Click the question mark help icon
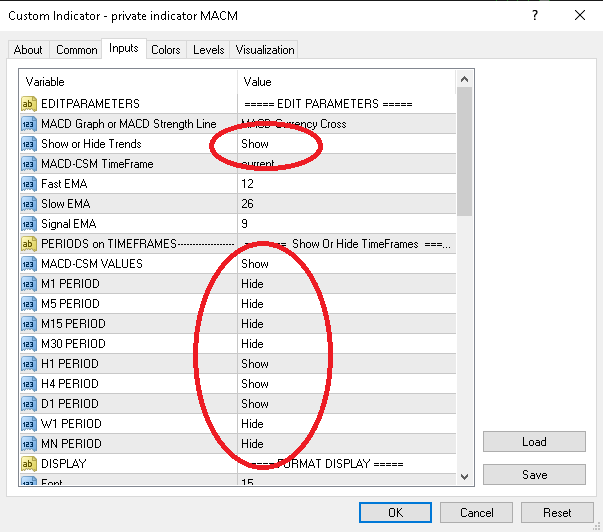The width and height of the screenshot is (603, 532). point(535,15)
